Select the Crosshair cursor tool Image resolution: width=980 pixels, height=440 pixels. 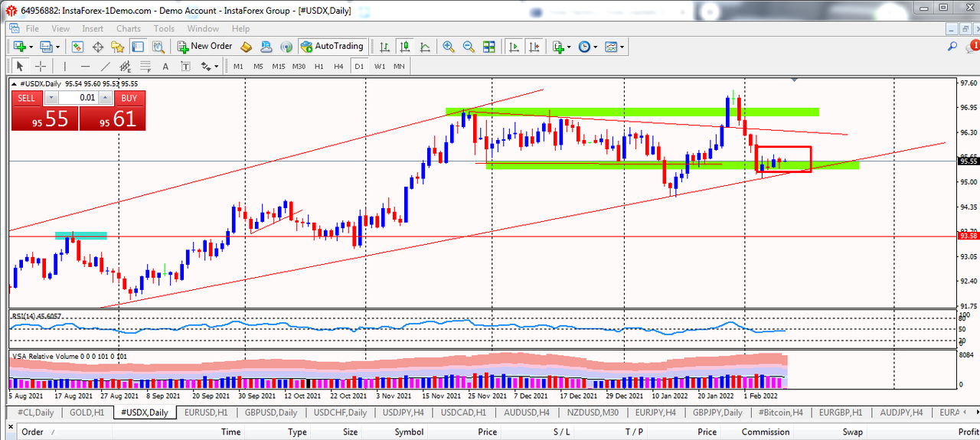click(41, 67)
